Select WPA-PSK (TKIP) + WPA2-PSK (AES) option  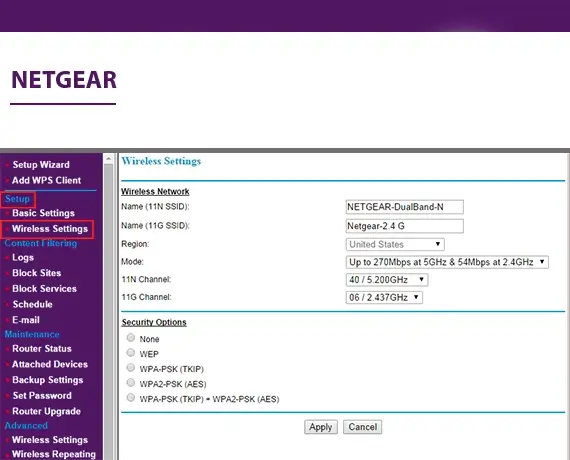[x=131, y=397]
